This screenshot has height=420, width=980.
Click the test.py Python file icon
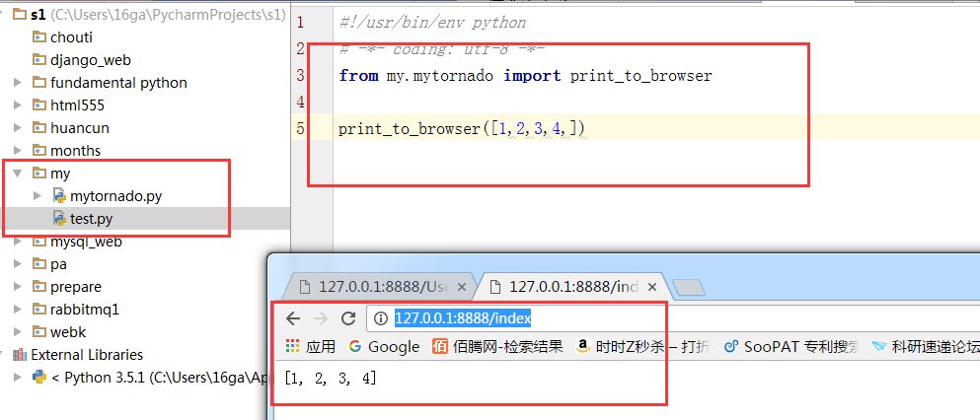pos(60,219)
